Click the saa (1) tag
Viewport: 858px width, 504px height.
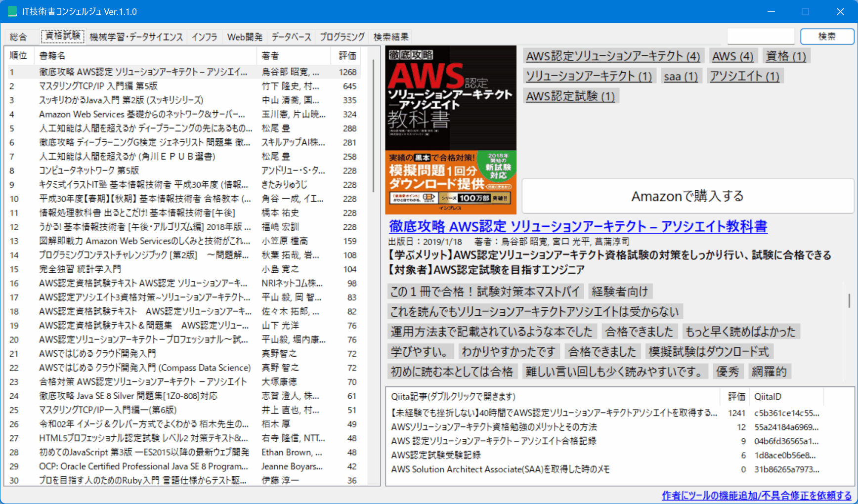[681, 76]
